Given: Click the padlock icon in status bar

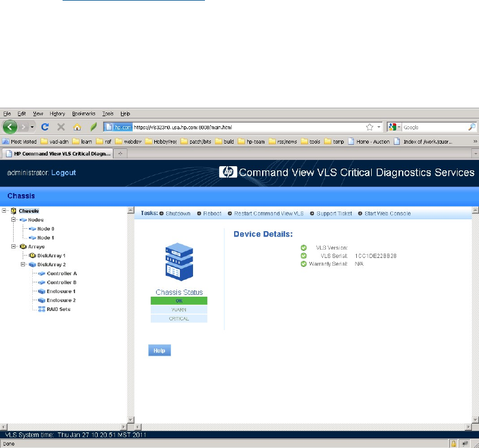Looking at the screenshot, I should pos(453,444).
